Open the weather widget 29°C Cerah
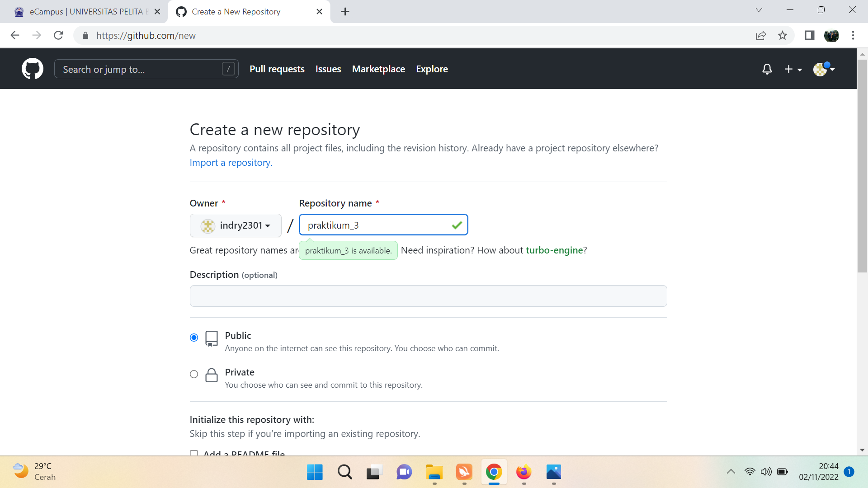Viewport: 868px width, 488px height. point(34,472)
